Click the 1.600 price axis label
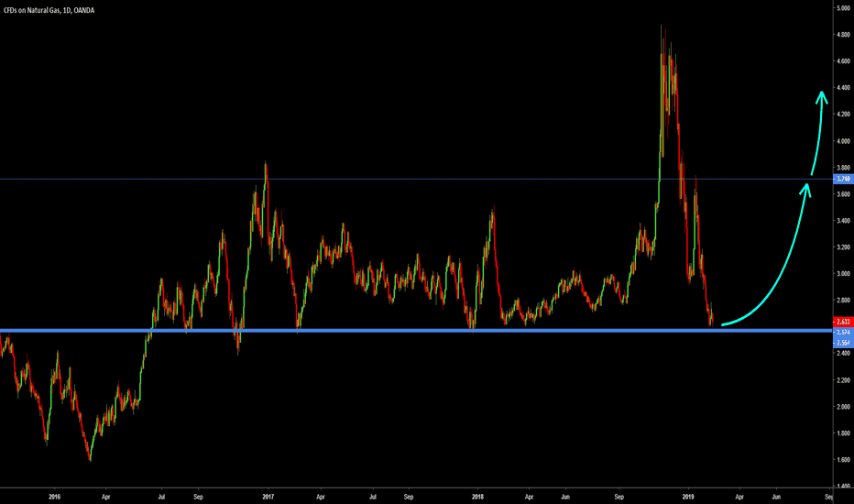The width and height of the screenshot is (854, 504). click(x=843, y=459)
